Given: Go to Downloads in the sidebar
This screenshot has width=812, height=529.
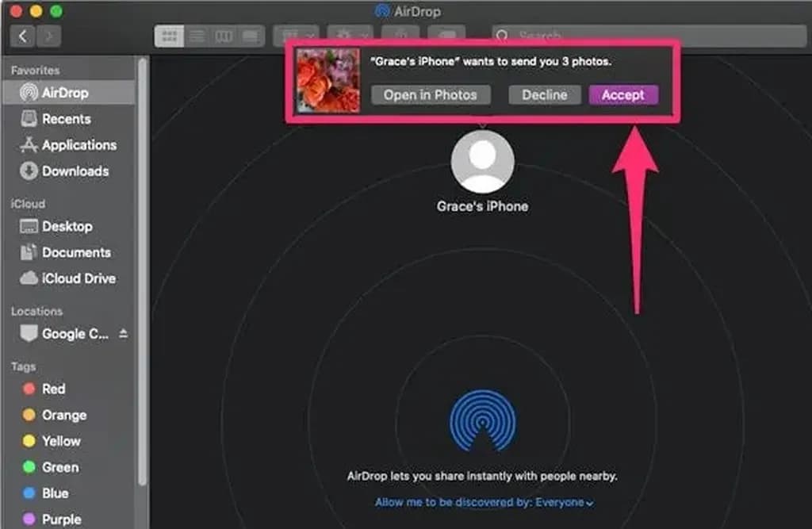Looking at the screenshot, I should coord(75,171).
